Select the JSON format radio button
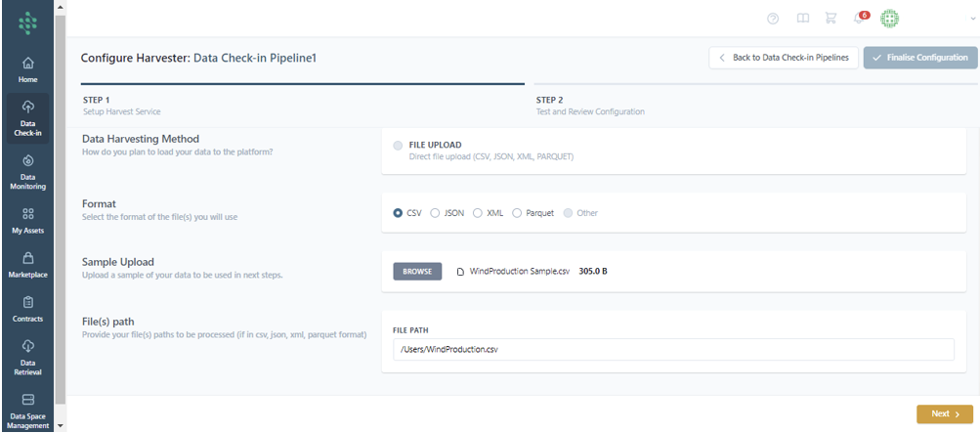This screenshot has width=980, height=433. [x=436, y=213]
